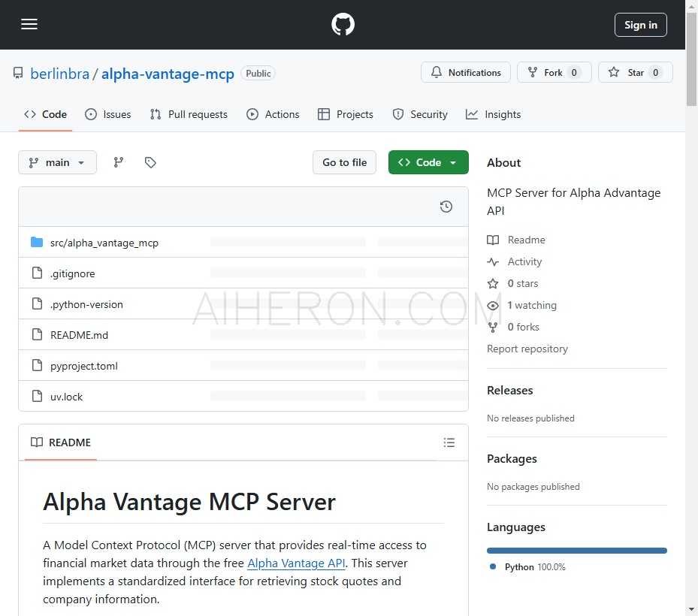Open the README.md file
Image resolution: width=698 pixels, height=616 pixels.
pos(79,334)
